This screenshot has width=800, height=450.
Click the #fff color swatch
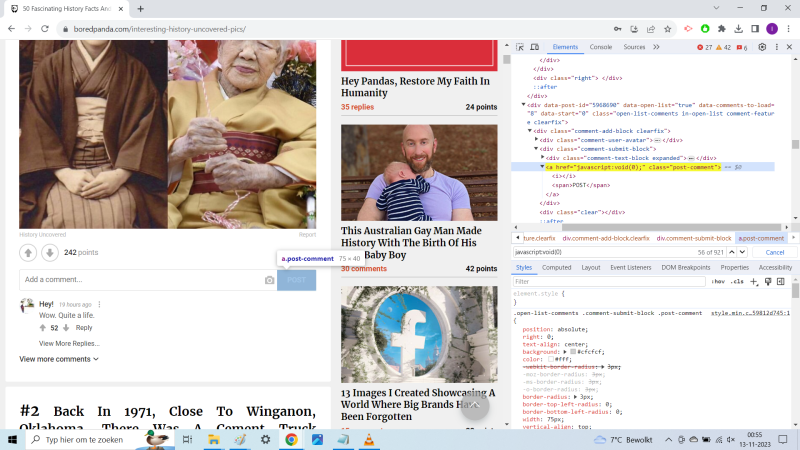tap(551, 359)
